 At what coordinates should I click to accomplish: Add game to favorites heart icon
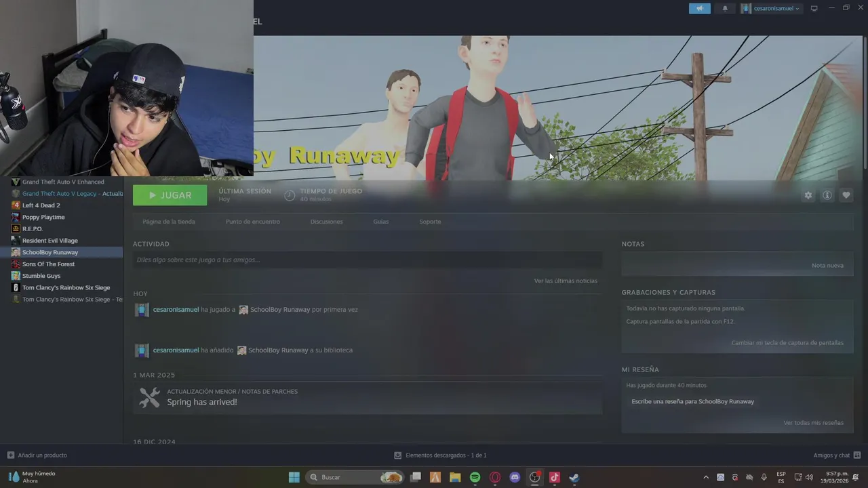846,195
